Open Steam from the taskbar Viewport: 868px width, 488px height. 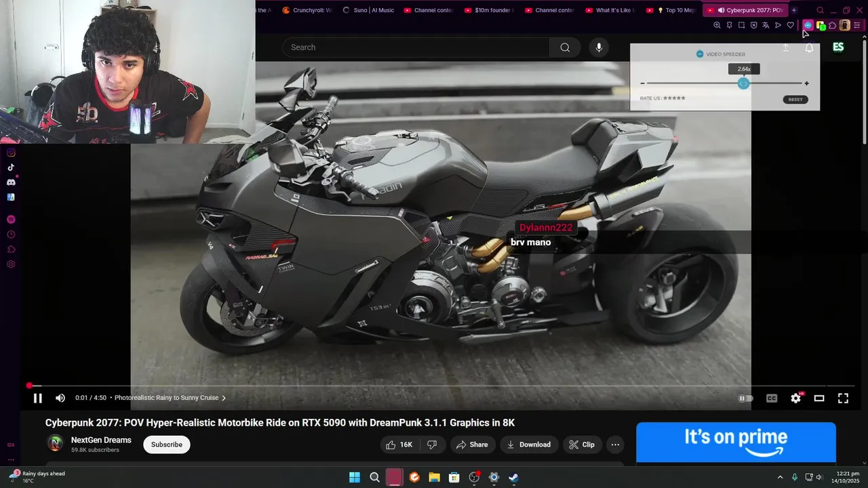click(x=514, y=477)
